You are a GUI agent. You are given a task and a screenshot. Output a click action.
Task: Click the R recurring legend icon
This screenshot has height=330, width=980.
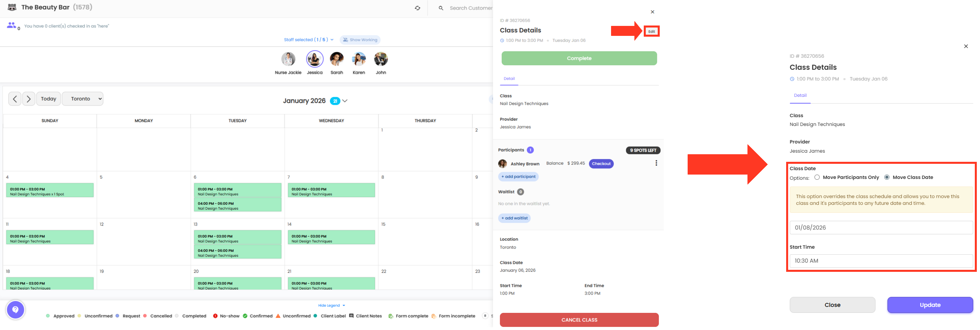(485, 316)
